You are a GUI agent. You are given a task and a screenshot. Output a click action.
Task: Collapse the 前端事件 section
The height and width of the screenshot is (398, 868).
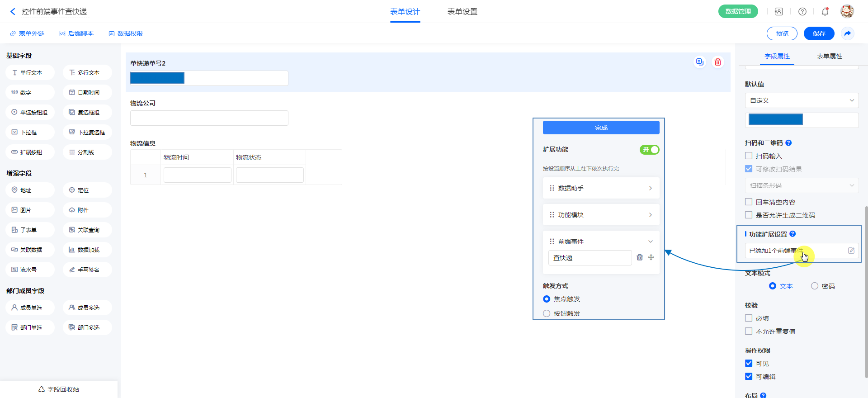650,242
